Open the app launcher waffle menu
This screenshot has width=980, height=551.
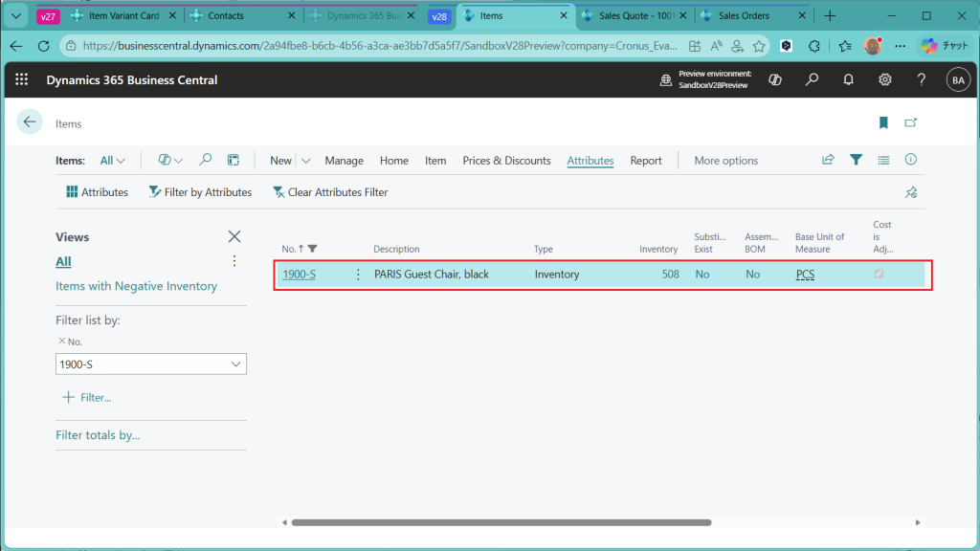click(22, 80)
